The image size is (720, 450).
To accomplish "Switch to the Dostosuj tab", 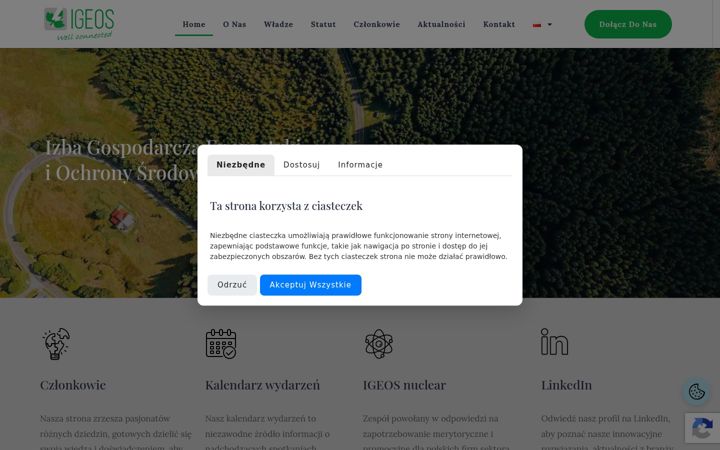I will click(301, 165).
